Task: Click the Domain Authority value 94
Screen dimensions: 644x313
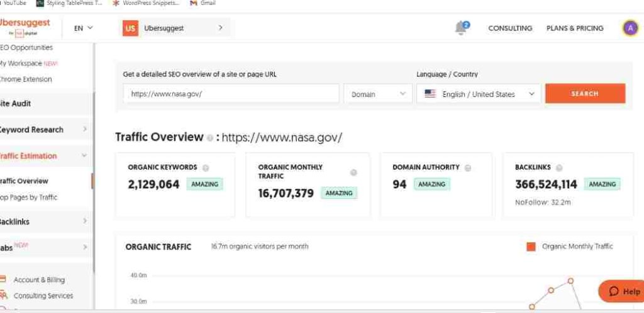Action: 399,185
